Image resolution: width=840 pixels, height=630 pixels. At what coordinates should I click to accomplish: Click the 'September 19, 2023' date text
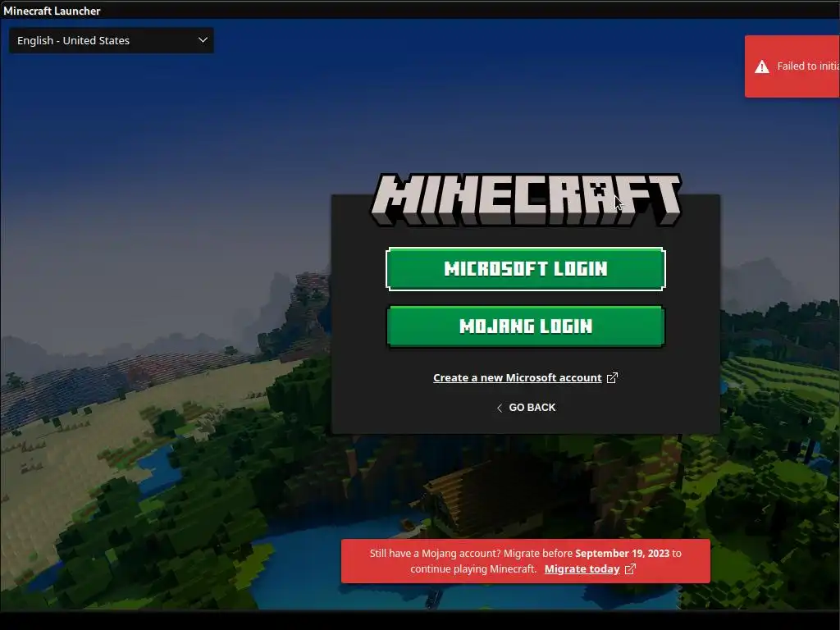pos(622,554)
